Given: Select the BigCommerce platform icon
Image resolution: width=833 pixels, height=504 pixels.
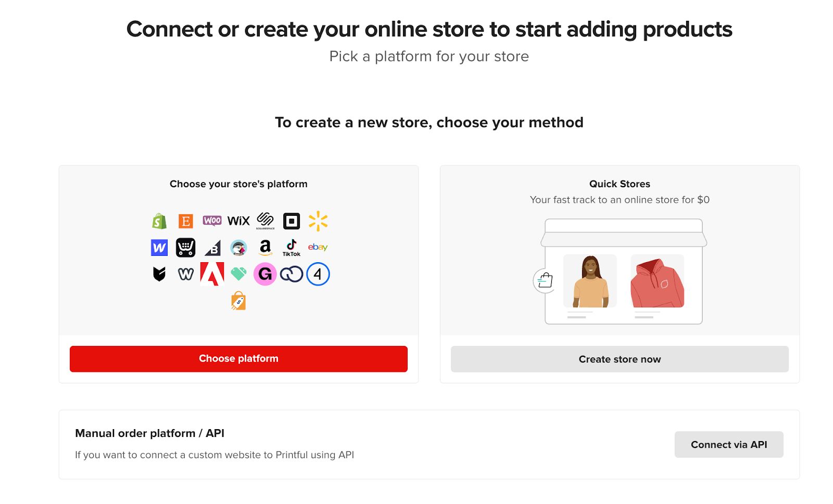Looking at the screenshot, I should coord(212,247).
